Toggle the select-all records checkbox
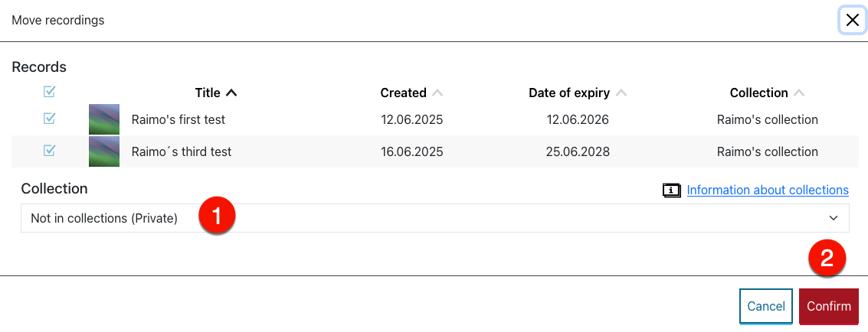The image size is (868, 332). 49,92
